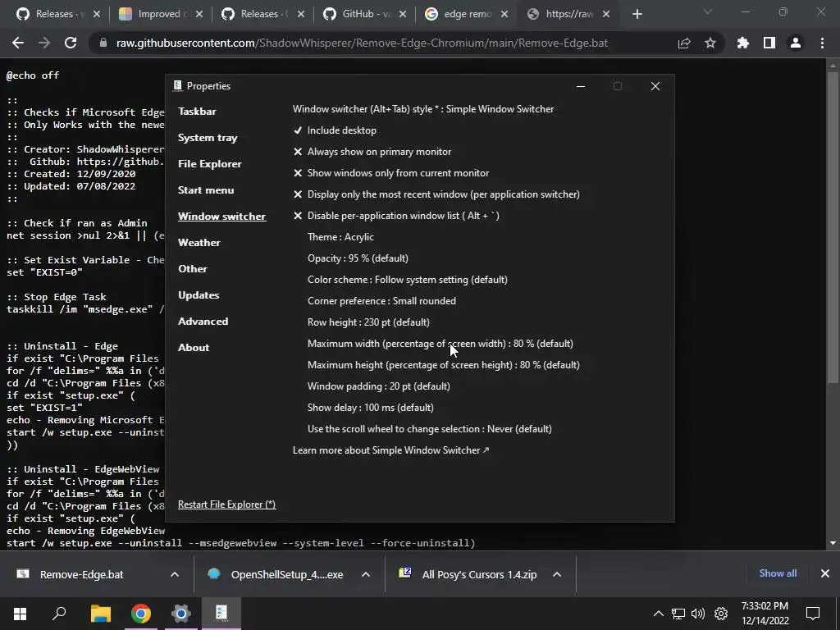Open the Chrome profile avatar
This screenshot has width=840, height=630.
[796, 43]
